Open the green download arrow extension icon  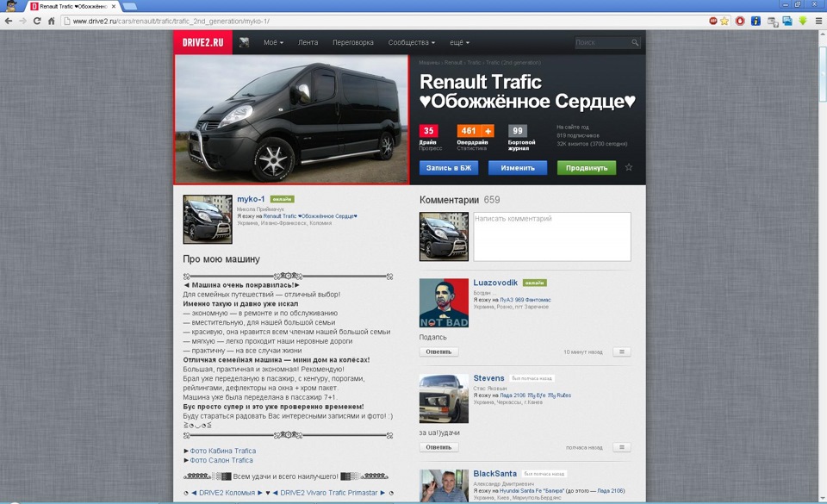[803, 21]
